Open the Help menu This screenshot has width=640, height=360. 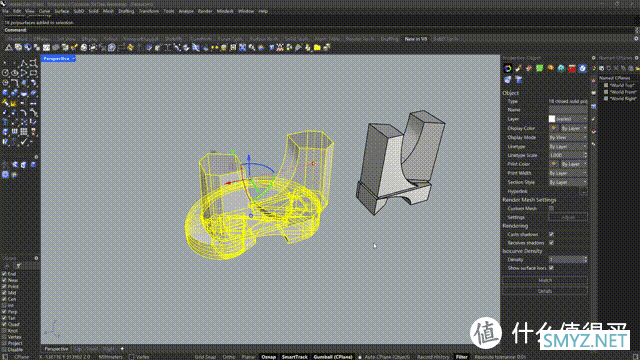coord(263,11)
